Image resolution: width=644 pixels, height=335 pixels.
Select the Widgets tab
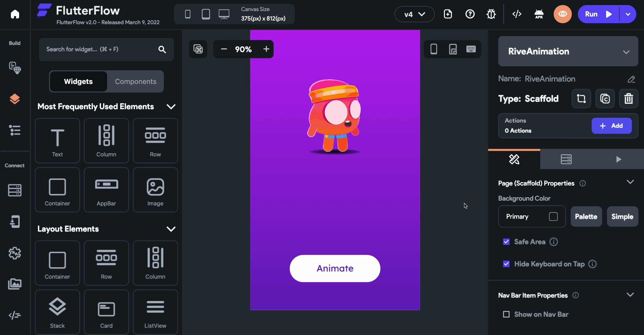(x=78, y=81)
